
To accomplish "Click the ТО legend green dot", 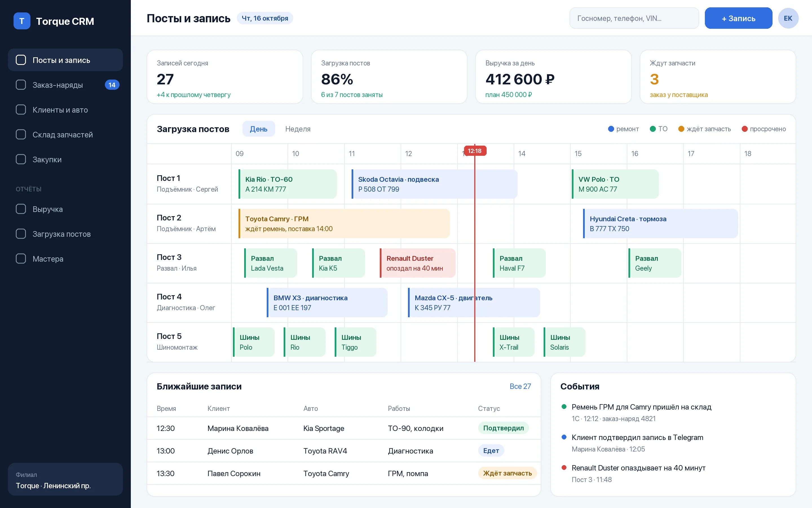I will click(x=653, y=129).
